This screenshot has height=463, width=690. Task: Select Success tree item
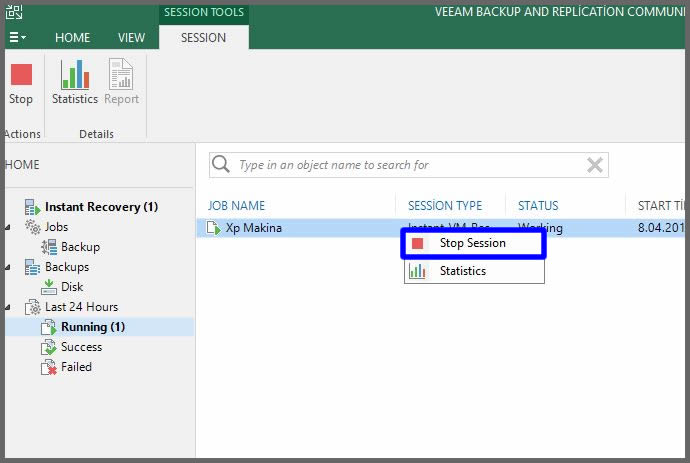click(x=81, y=347)
